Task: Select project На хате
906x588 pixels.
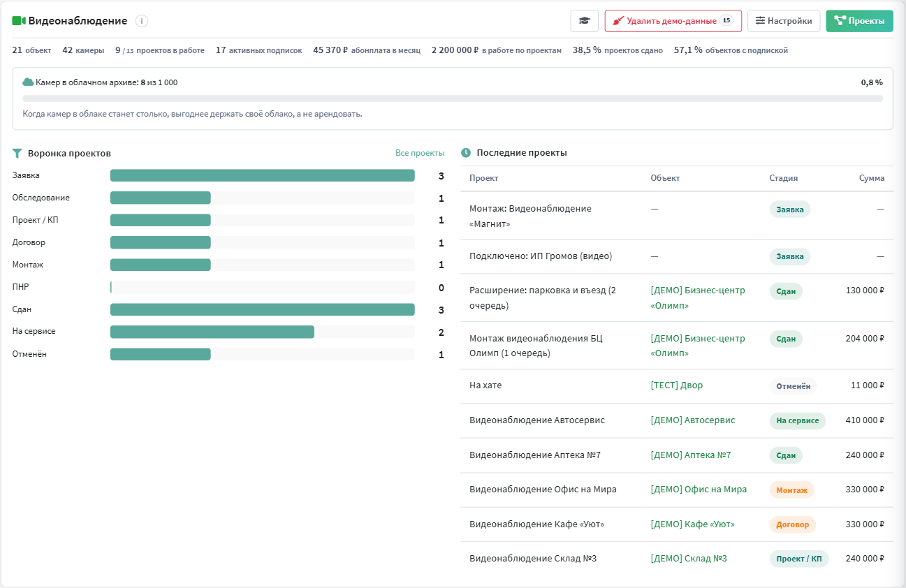Action: pyautogui.click(x=485, y=385)
